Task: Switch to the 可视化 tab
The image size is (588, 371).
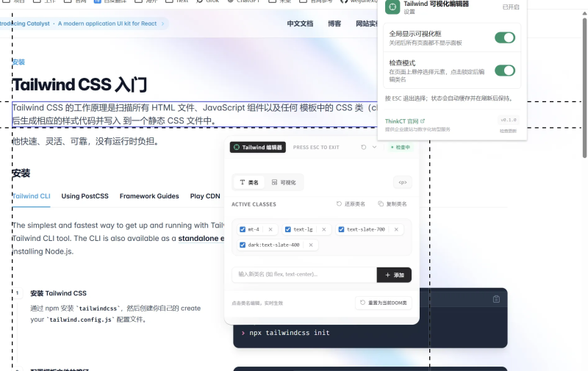Action: pos(284,182)
